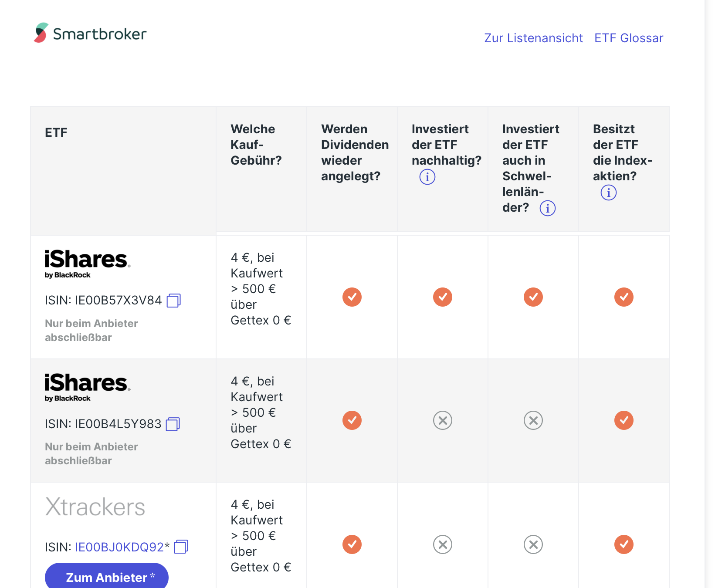Click the first iShares by BlackRock logo

87,264
